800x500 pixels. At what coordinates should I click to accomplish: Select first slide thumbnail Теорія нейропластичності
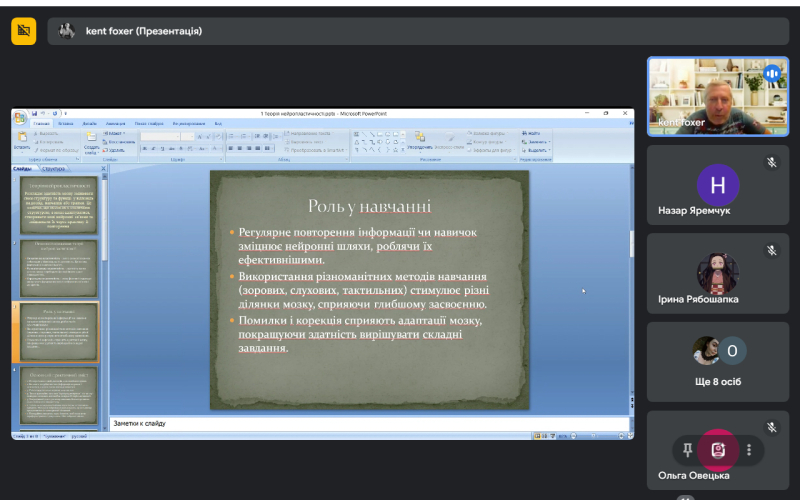point(59,205)
